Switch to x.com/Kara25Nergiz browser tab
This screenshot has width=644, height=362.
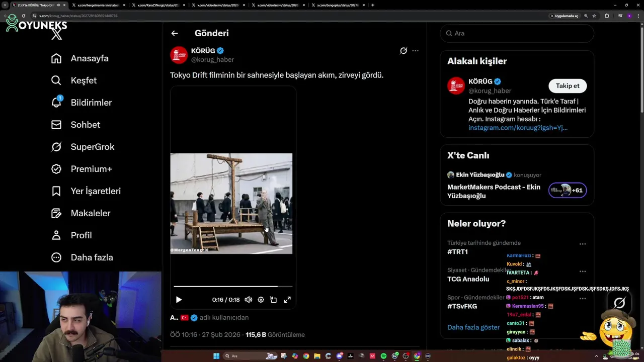click(158, 5)
